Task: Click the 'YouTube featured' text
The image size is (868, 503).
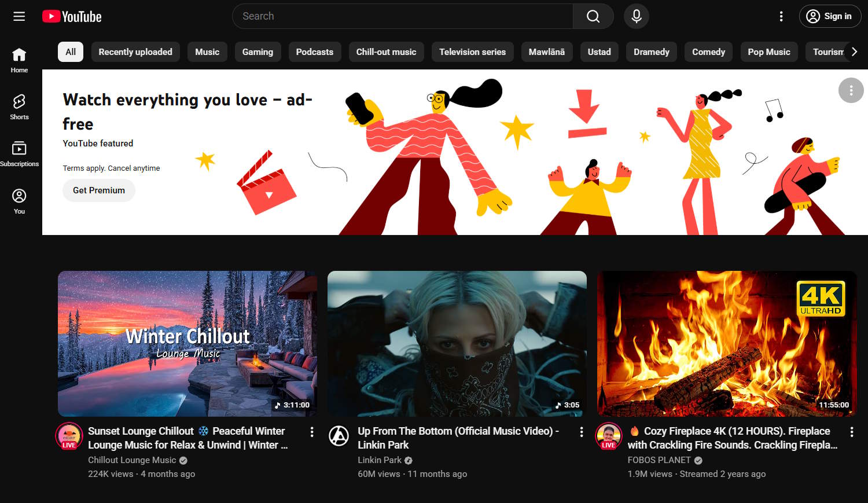Action: click(x=98, y=144)
